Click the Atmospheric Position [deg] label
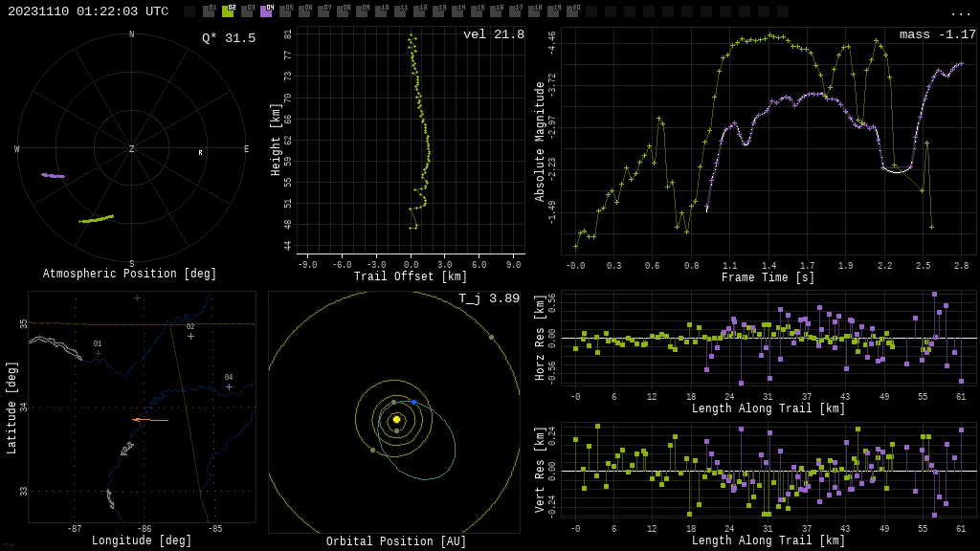The height and width of the screenshot is (551, 980). tap(129, 274)
